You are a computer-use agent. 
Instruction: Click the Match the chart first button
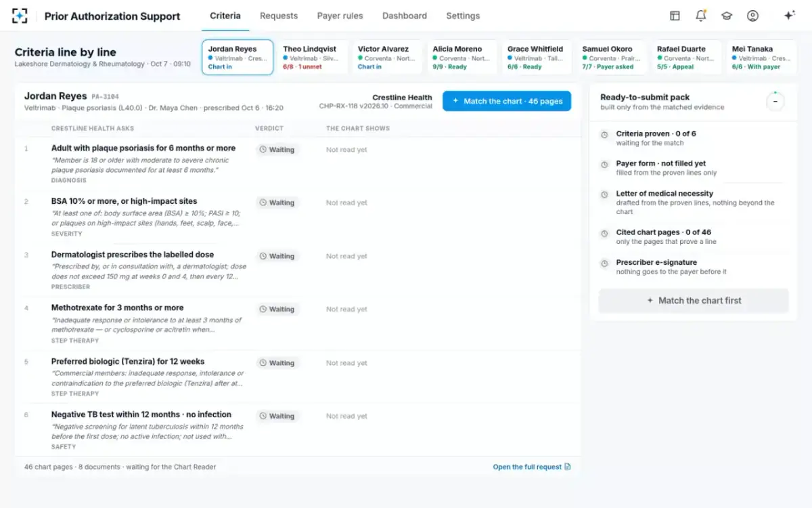694,301
